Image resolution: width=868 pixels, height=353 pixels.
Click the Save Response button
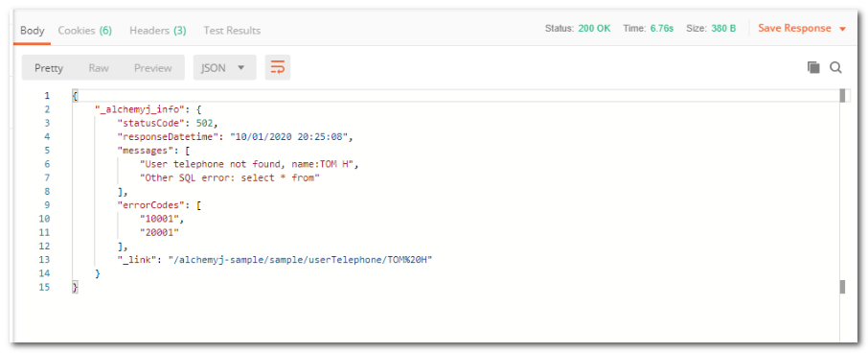click(x=794, y=28)
